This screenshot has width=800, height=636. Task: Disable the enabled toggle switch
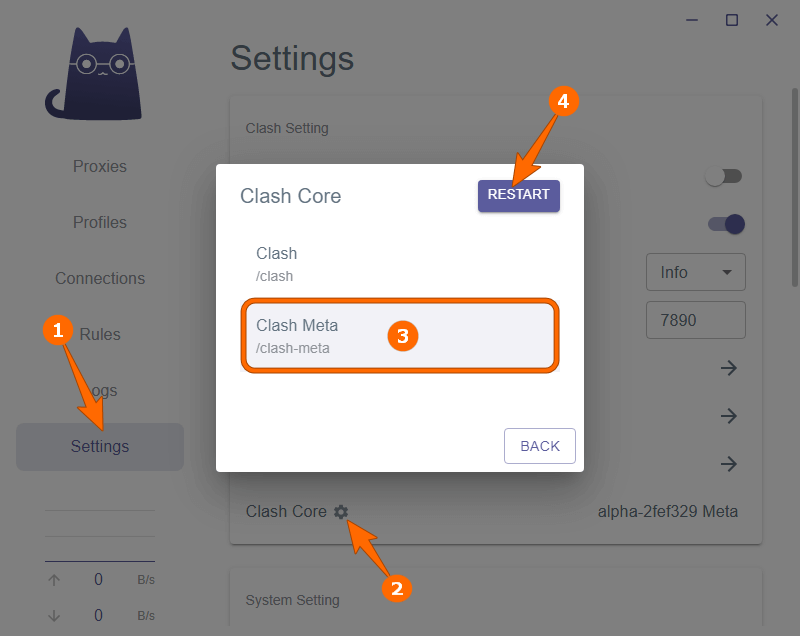tap(723, 224)
